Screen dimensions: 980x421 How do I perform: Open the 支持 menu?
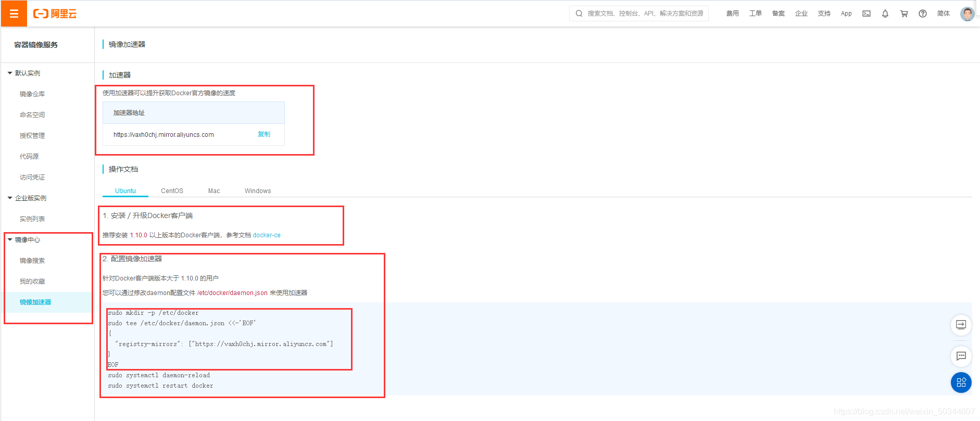824,14
